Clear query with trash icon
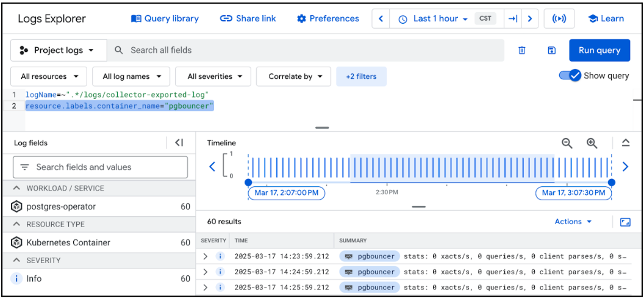644x298 pixels. coord(521,51)
